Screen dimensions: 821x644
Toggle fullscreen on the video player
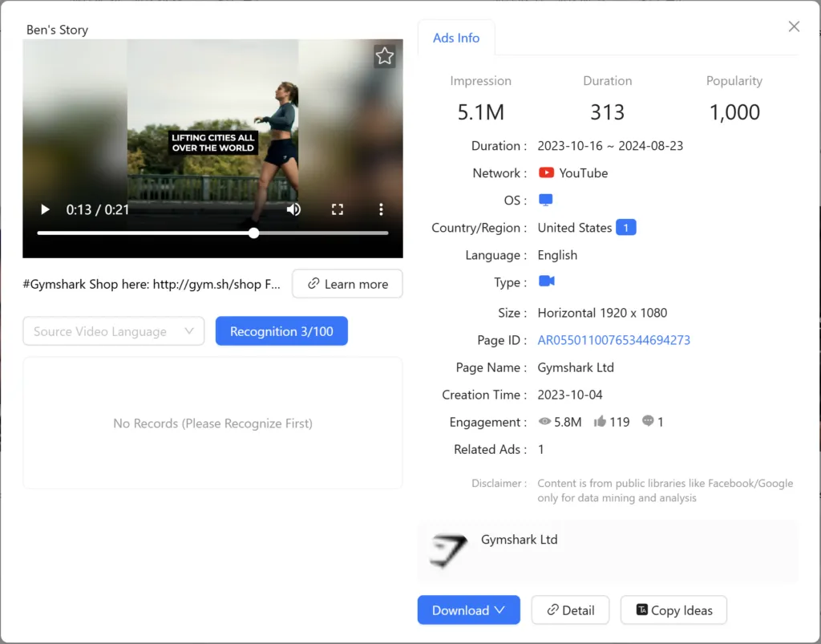click(338, 209)
